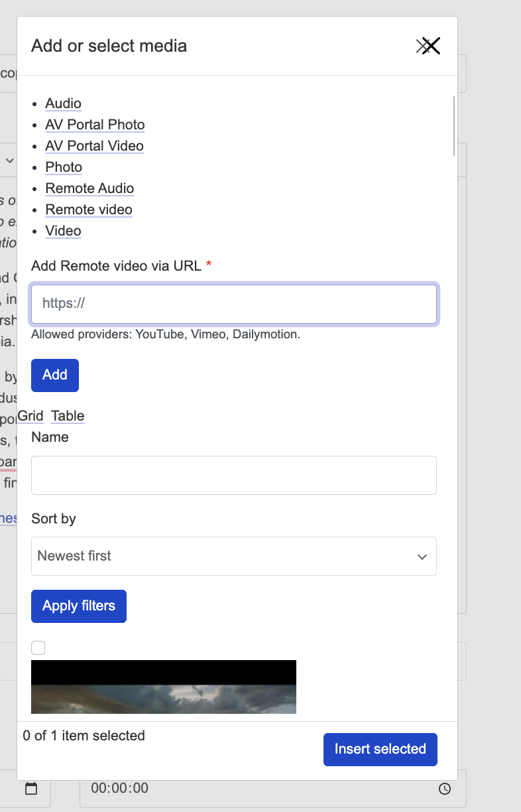521x812 pixels.
Task: Expand the Newest first chevron arrow
Action: (x=422, y=557)
